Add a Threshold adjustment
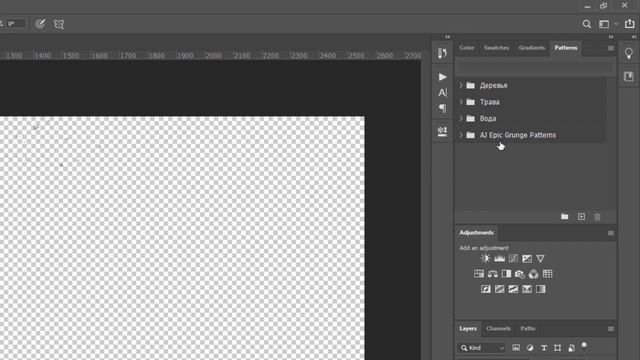 click(513, 289)
